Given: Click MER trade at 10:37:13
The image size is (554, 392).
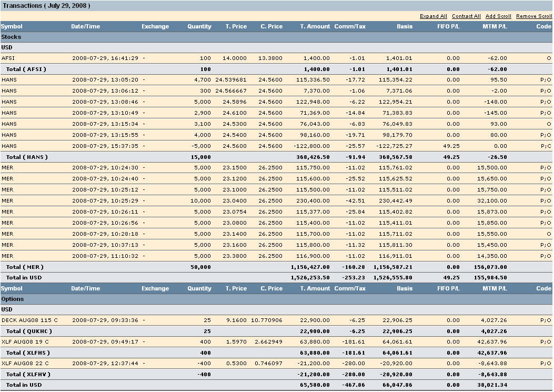Looking at the screenshot, I should (x=276, y=245).
